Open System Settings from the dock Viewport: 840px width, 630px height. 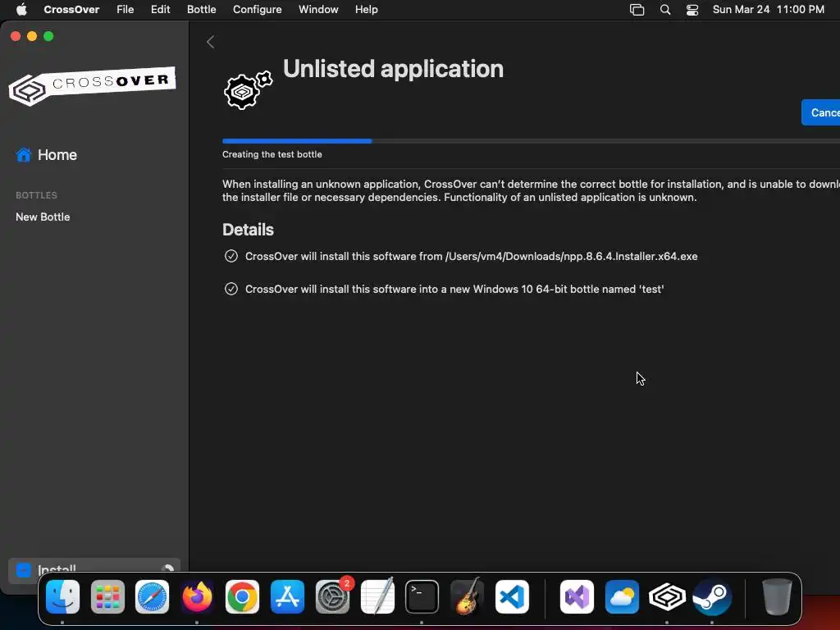[333, 597]
